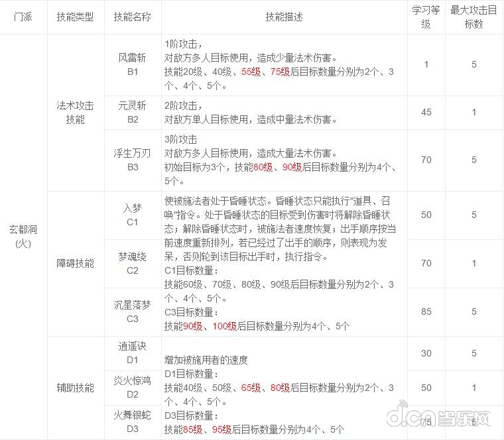504x440 pixels.
Task: Click the 元灵斩 B2 skill name
Action: click(132, 112)
